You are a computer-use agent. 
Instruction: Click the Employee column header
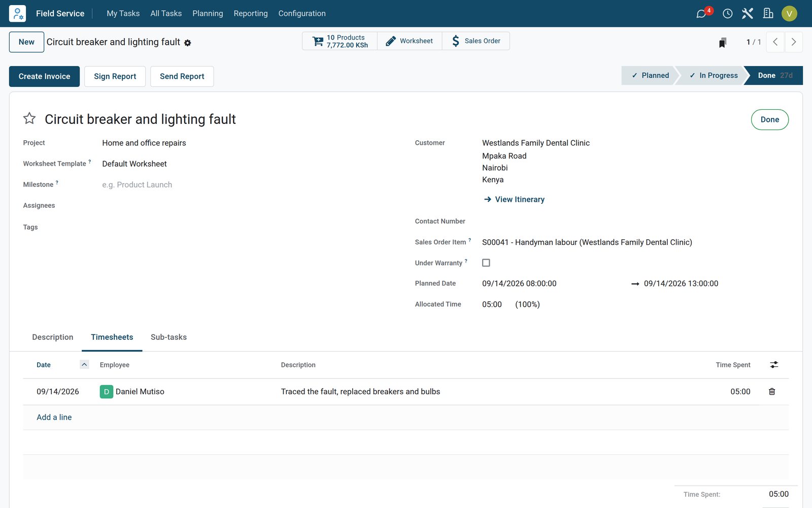(x=115, y=365)
